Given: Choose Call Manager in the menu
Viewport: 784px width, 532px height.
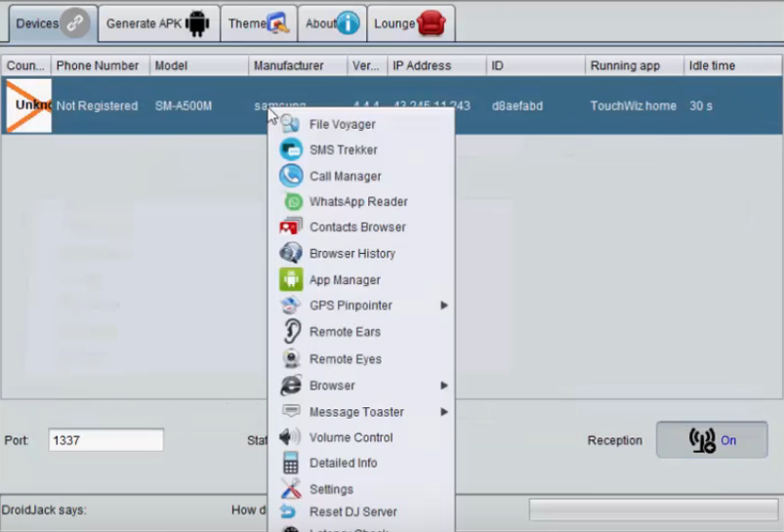Looking at the screenshot, I should [361, 176].
